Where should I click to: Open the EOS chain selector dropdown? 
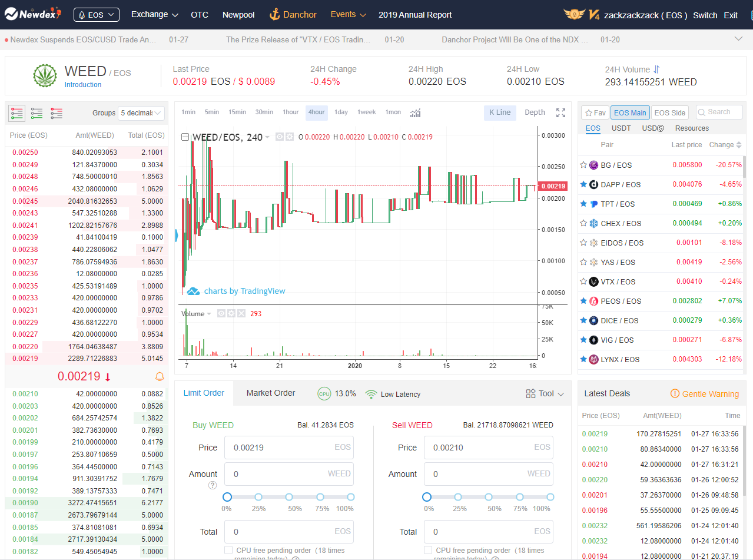97,15
